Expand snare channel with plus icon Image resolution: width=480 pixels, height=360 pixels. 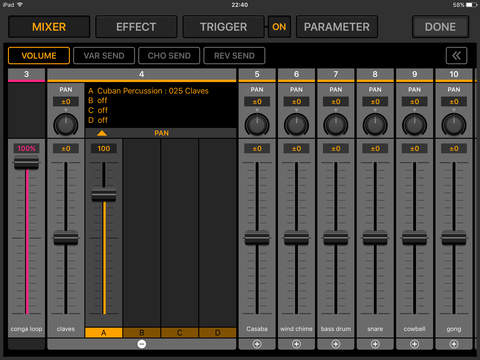(375, 344)
